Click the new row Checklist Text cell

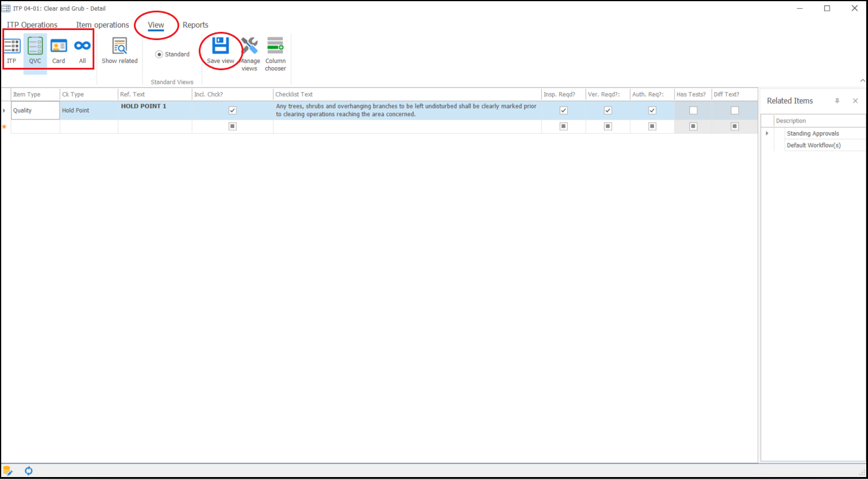point(407,126)
